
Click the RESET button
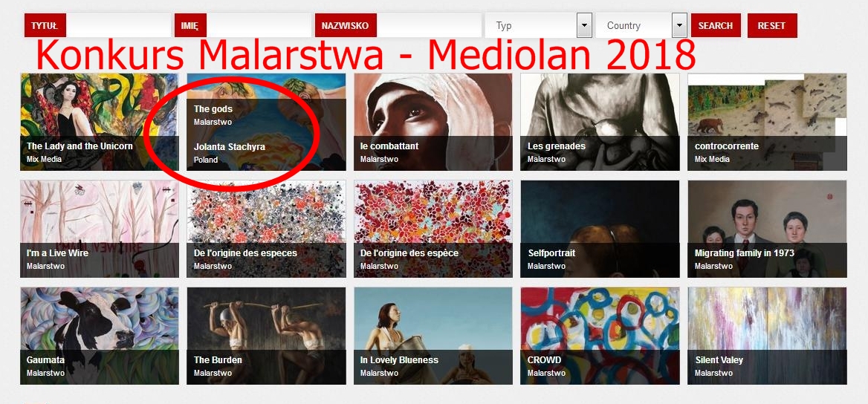(771, 25)
